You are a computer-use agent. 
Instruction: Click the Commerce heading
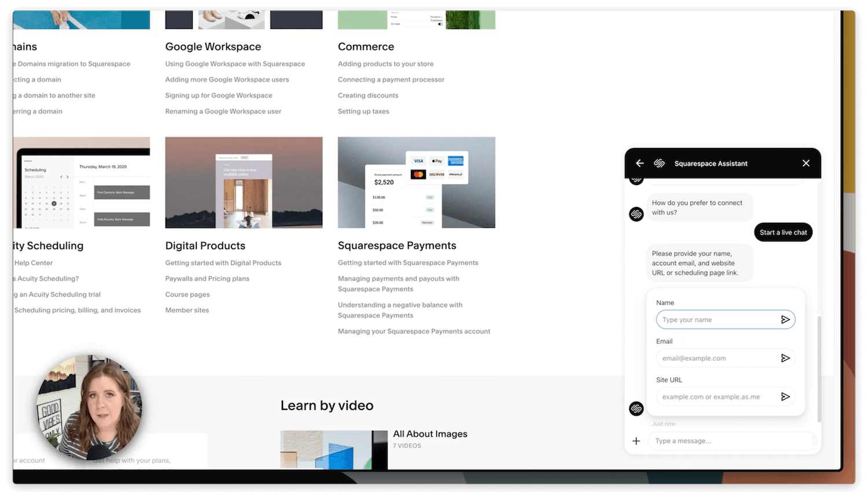tap(366, 47)
